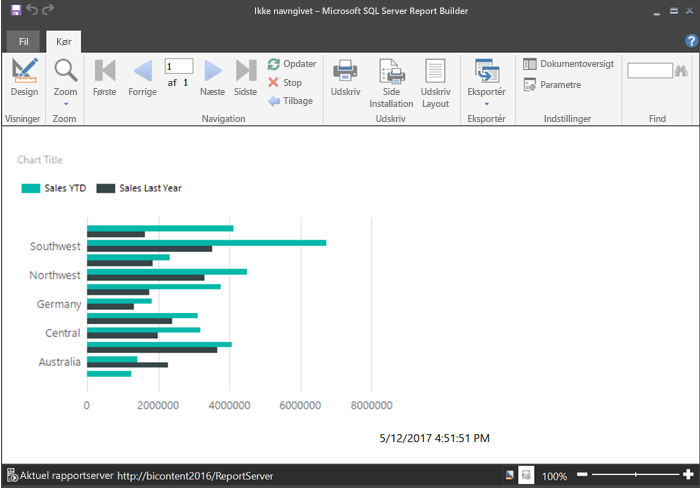Go to the Forrige (previous) page
The image size is (700, 488).
point(142,77)
